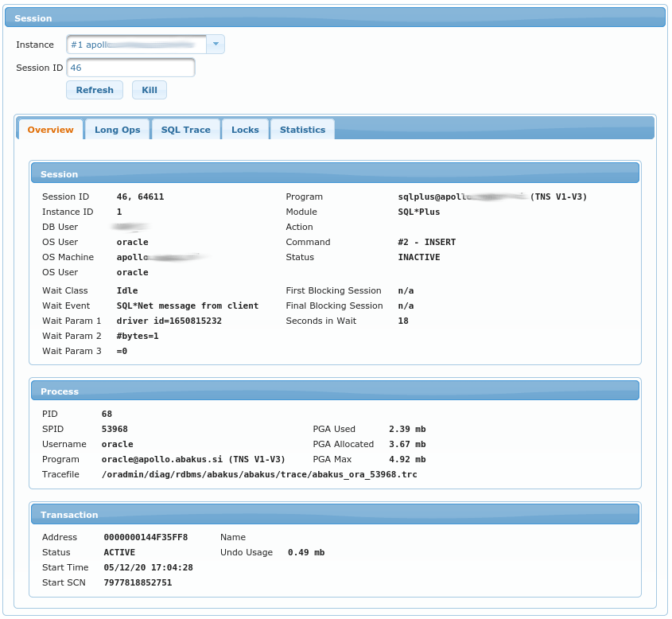Open the Statistics tab
Image resolution: width=672 pixels, height=619 pixels.
pyautogui.click(x=302, y=130)
